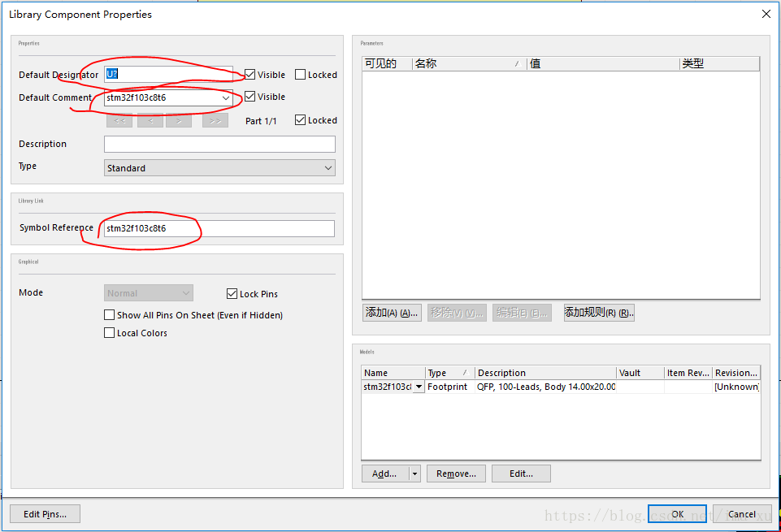Enable Show All Pins On Sheet

[110, 315]
